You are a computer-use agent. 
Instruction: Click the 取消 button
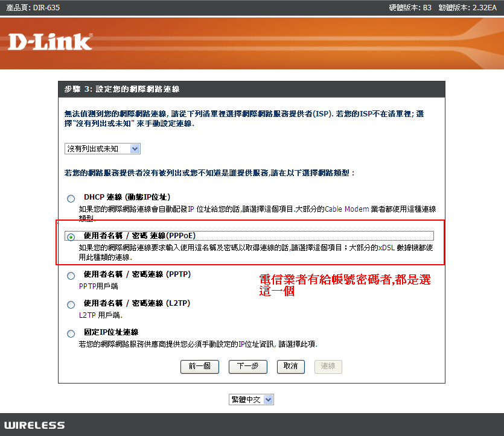290,366
